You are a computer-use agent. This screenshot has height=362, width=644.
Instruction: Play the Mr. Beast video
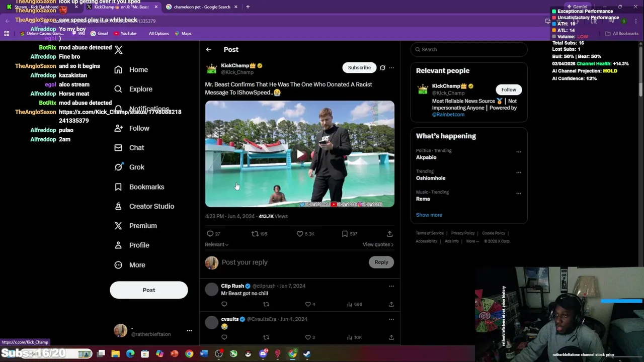(x=300, y=154)
